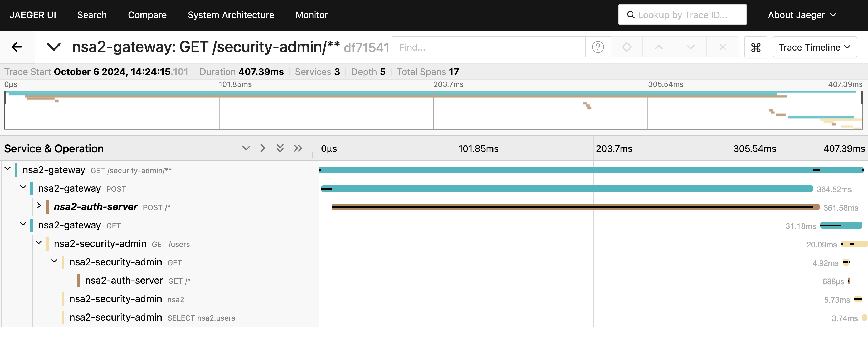Open the Search tab in navbar
Viewport: 868px width, 349px height.
92,15
